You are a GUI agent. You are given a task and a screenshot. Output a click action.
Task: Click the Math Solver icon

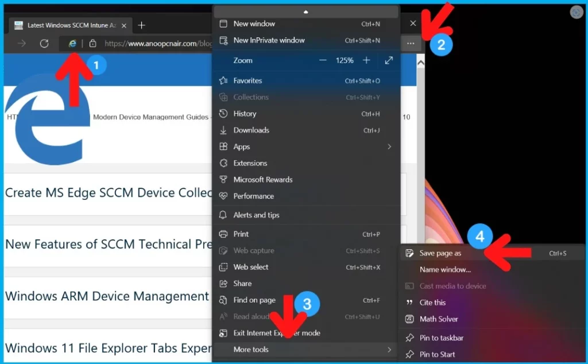409,319
